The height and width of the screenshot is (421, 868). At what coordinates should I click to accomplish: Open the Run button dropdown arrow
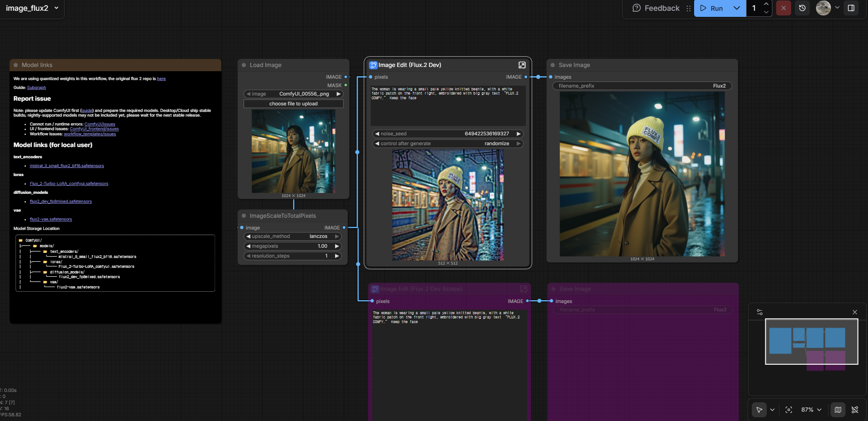click(x=737, y=8)
